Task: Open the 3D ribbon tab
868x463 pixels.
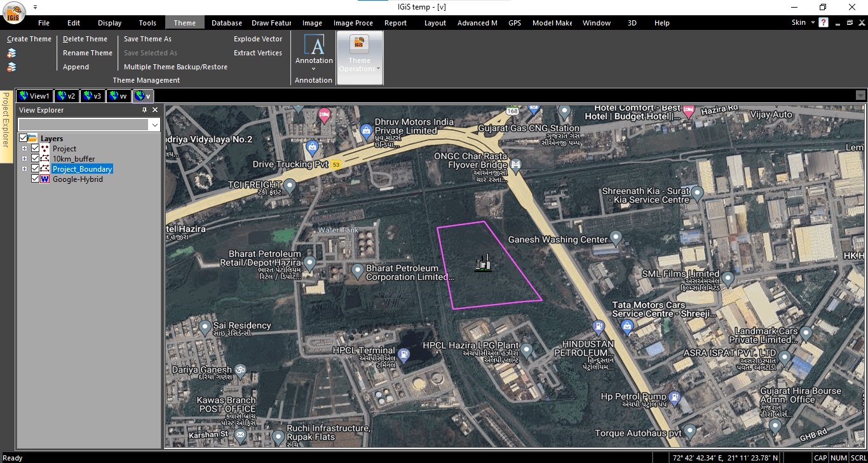Action: 632,23
